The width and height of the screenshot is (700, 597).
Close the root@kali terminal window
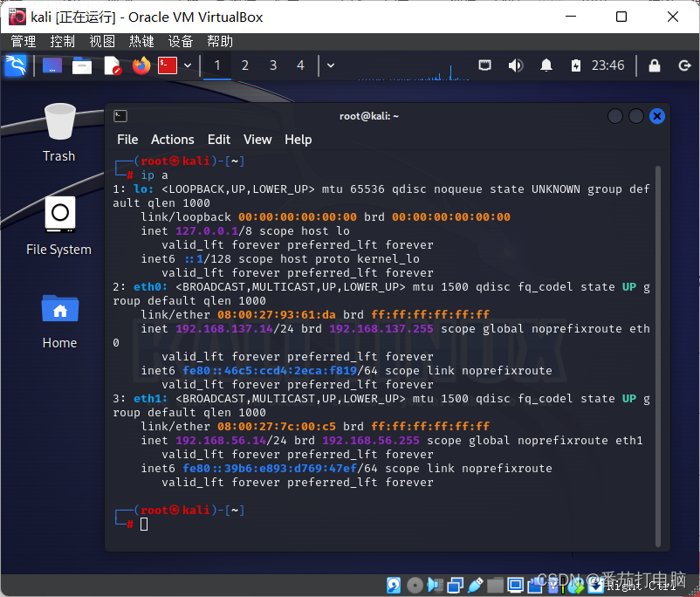point(657,117)
